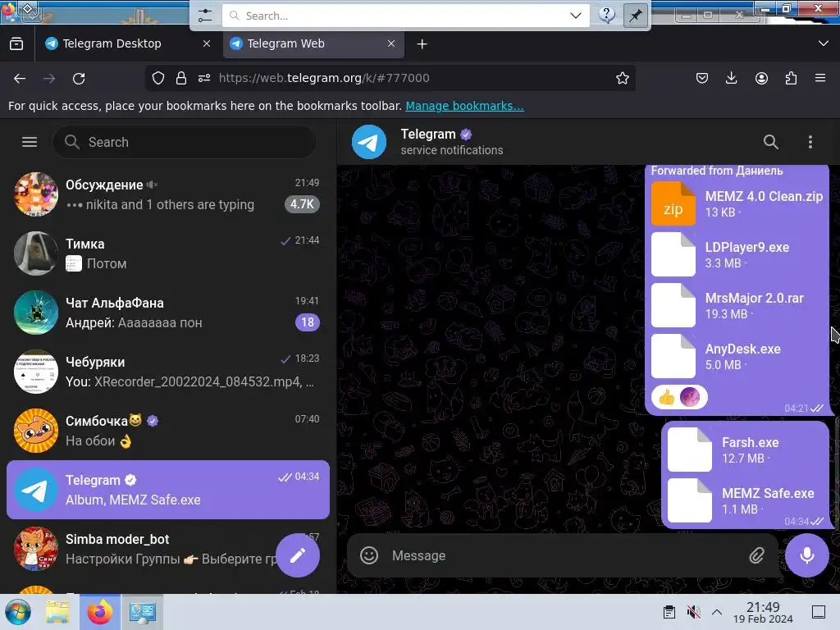
Task: Click the attachment paperclip icon
Action: click(756, 555)
